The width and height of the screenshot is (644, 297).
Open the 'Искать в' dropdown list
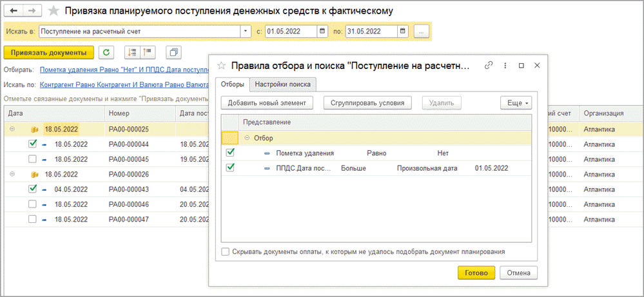coord(246,31)
